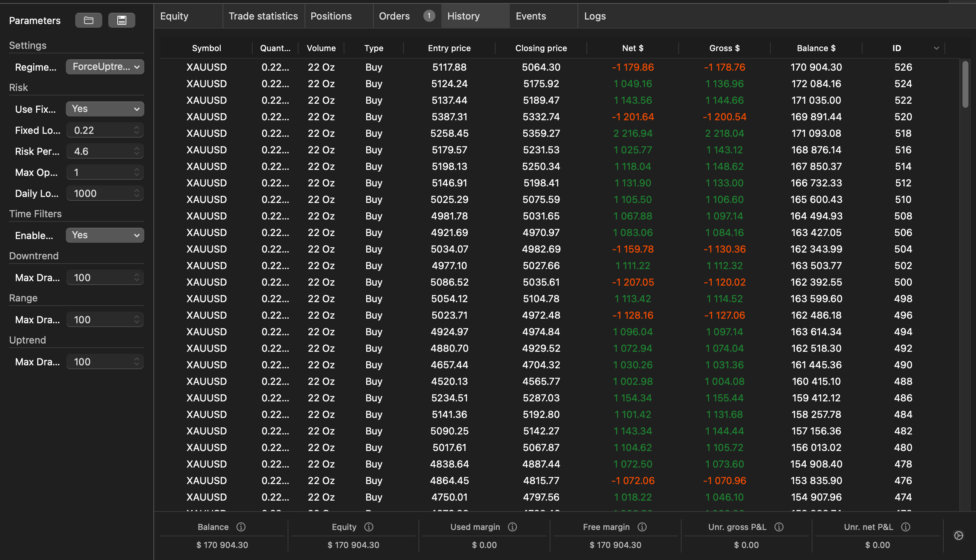This screenshot has height=560, width=976.
Task: Click the load parameters folder icon
Action: point(88,20)
